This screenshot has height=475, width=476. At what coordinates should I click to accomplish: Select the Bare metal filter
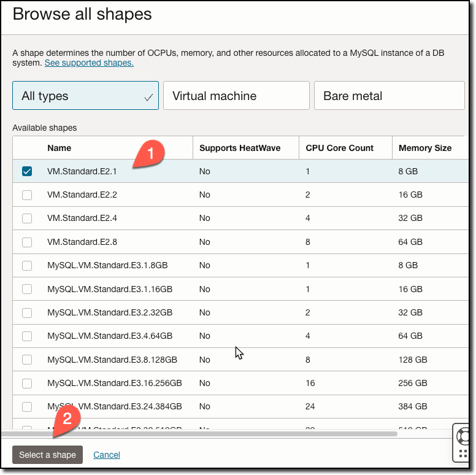(389, 95)
